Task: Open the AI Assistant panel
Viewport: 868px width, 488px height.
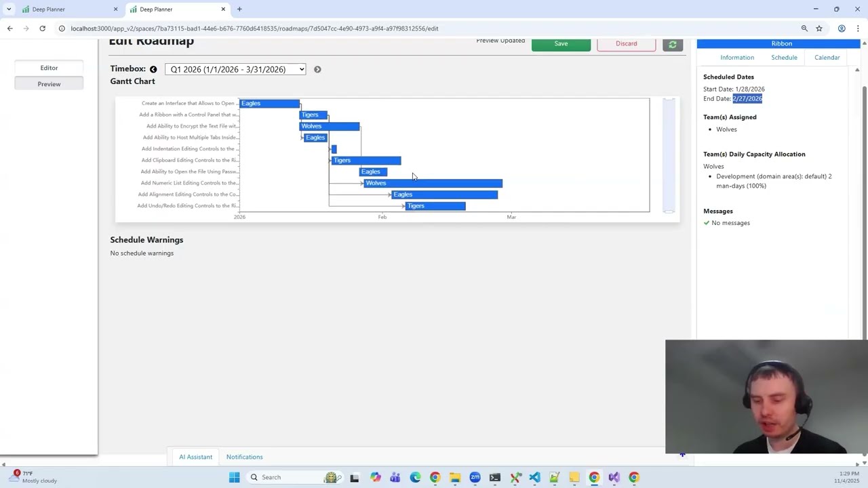Action: tap(195, 457)
